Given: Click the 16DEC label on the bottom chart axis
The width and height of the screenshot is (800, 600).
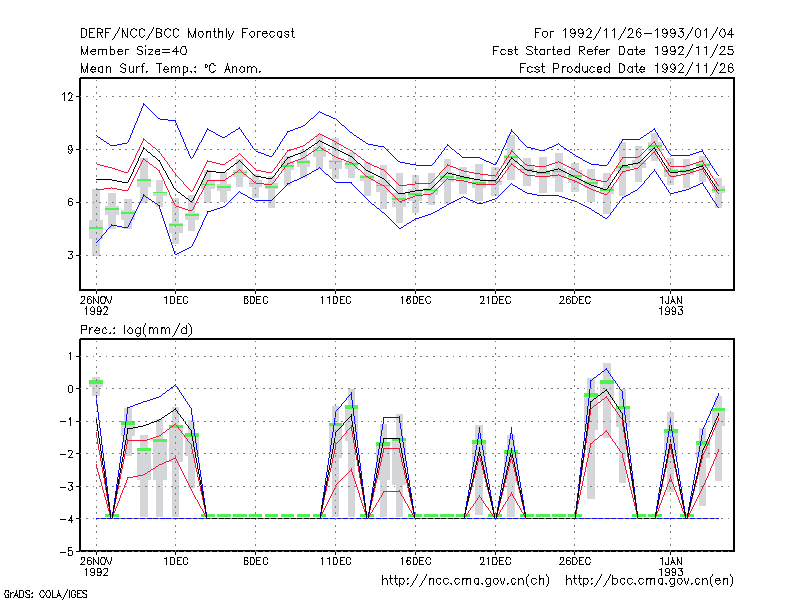Looking at the screenshot, I should point(415,561).
